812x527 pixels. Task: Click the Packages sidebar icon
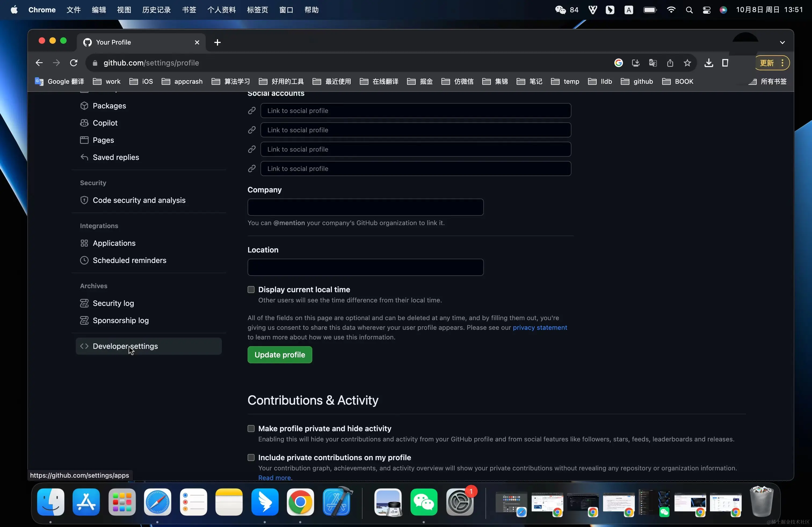click(84, 106)
